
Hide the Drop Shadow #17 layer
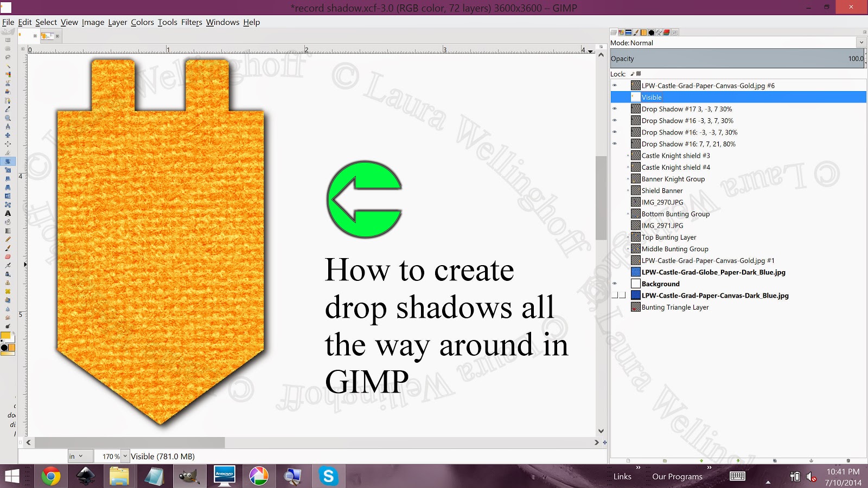(615, 109)
